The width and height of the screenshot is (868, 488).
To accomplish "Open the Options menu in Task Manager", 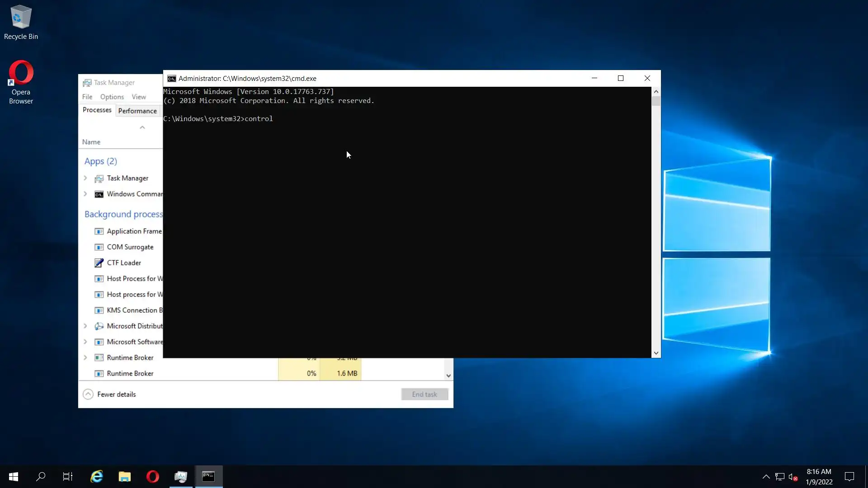I will (112, 97).
